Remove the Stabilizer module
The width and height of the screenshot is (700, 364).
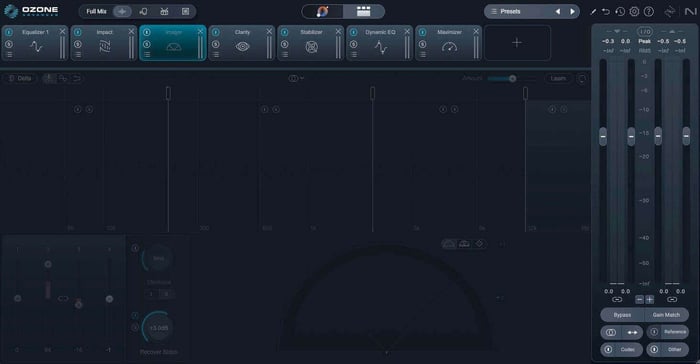(338, 31)
